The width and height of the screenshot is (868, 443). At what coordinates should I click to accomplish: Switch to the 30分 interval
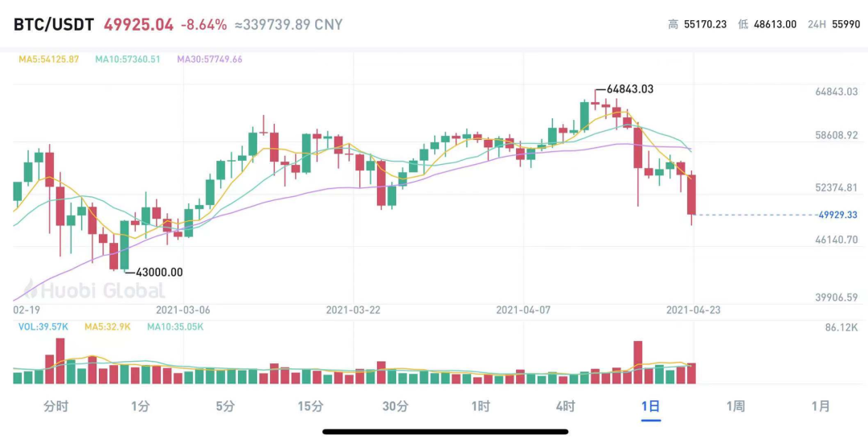coord(395,407)
